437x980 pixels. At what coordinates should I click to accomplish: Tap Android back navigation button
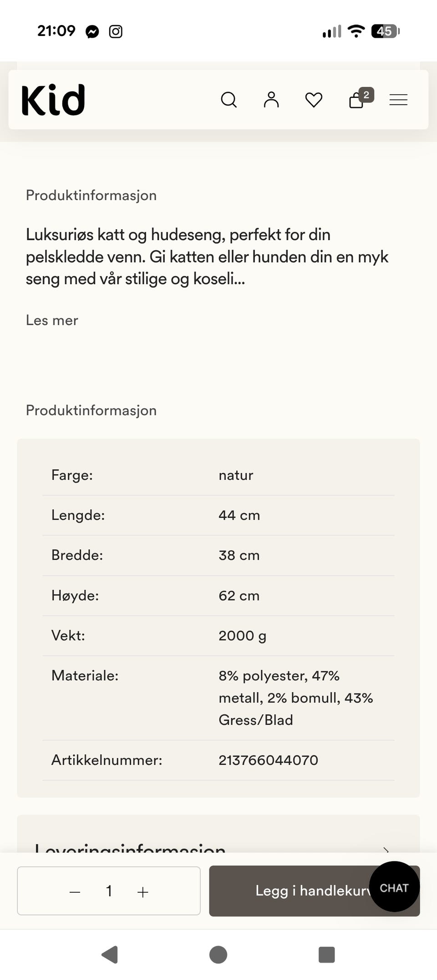110,955
